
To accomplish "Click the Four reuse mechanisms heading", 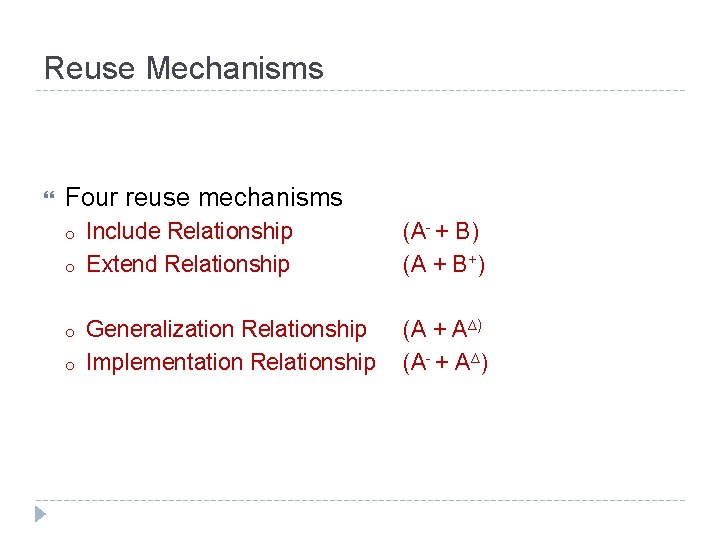I will (x=204, y=197).
